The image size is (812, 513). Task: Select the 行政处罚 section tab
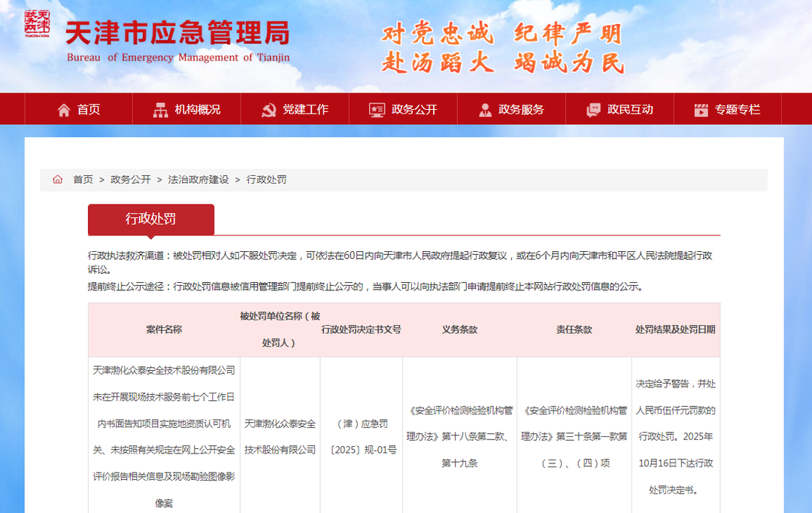coord(151,219)
